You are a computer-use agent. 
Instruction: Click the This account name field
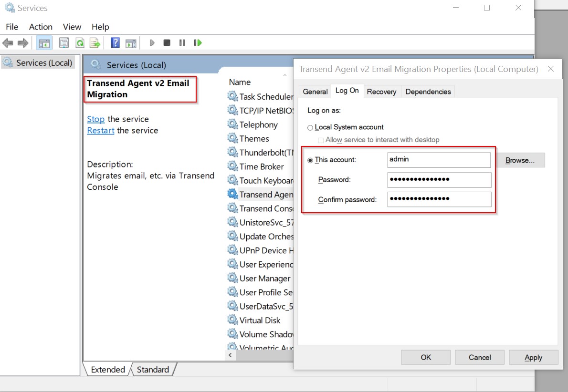pyautogui.click(x=439, y=160)
